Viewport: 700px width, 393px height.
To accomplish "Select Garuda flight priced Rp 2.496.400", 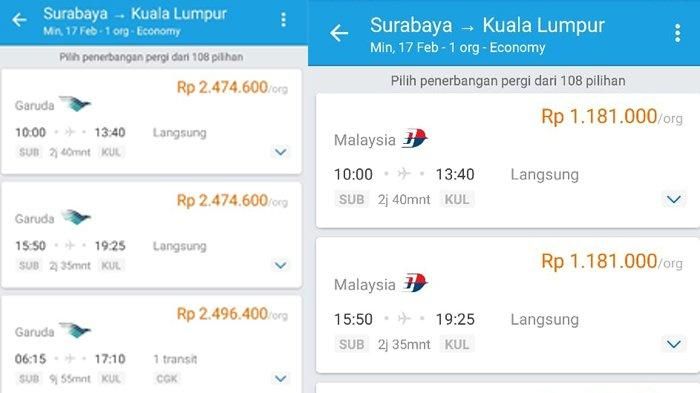I will click(151, 344).
